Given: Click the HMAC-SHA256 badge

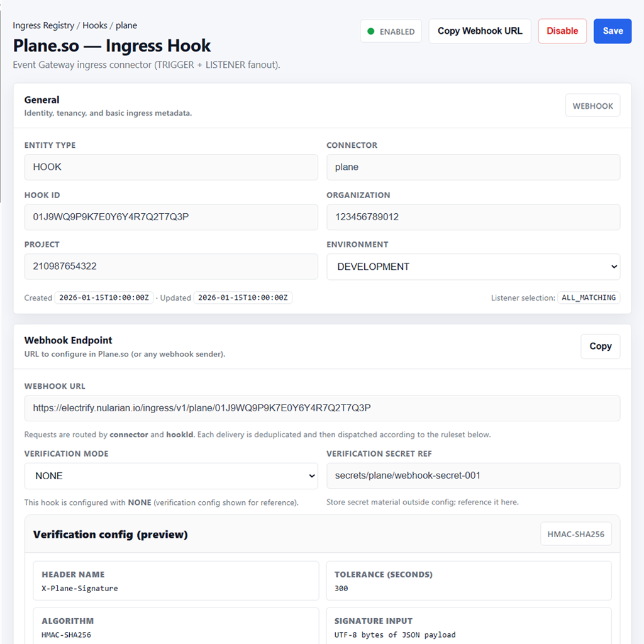Looking at the screenshot, I should click(575, 535).
